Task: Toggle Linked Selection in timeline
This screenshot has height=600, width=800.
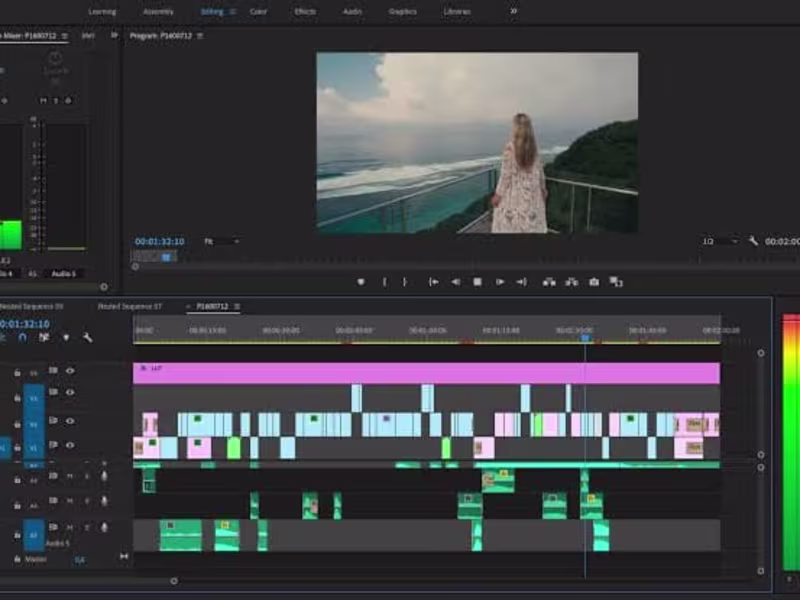Action: [44, 337]
